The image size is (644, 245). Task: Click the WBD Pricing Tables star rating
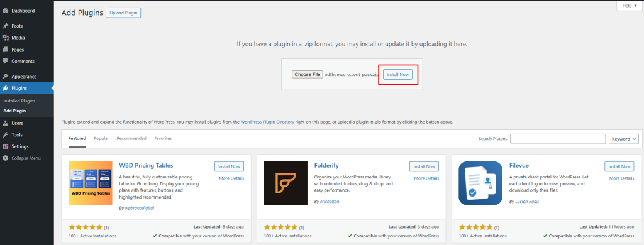click(86, 227)
